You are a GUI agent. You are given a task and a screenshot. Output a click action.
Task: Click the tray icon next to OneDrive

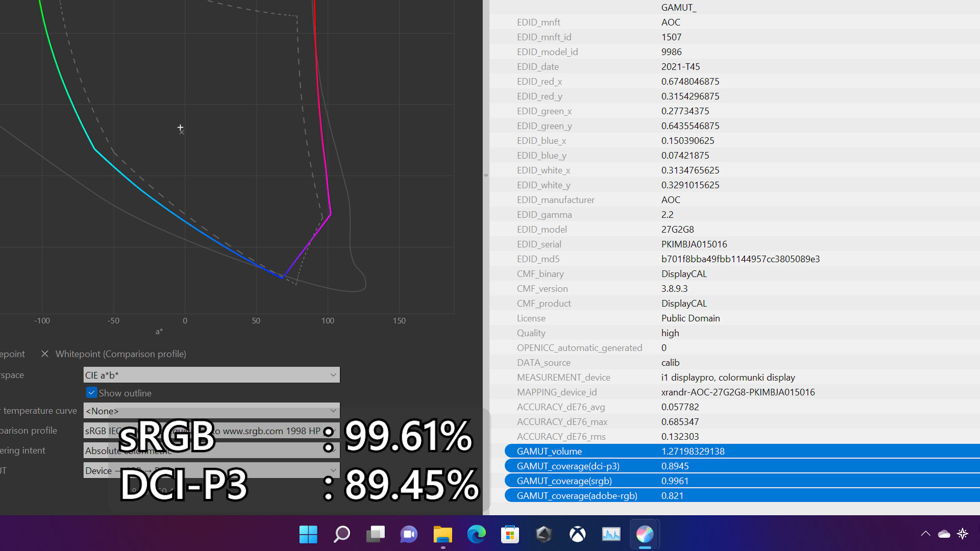point(963,534)
